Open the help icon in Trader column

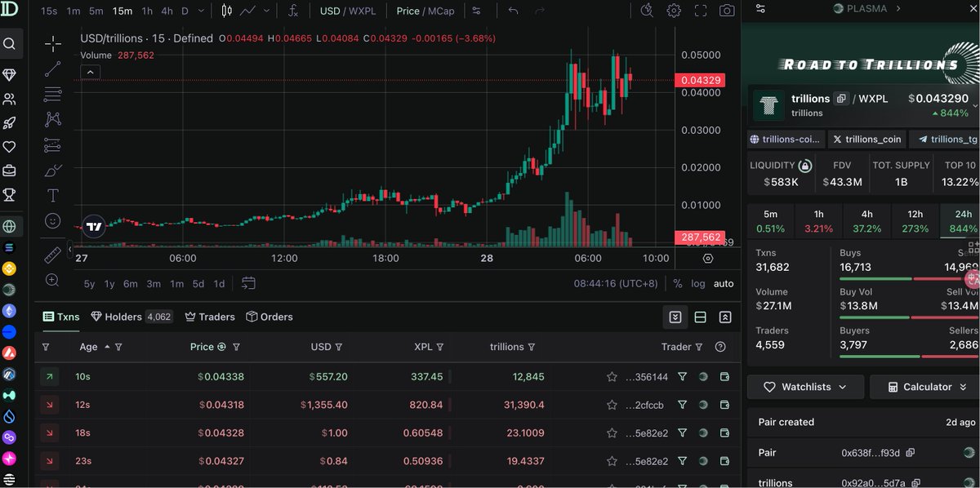tap(720, 347)
